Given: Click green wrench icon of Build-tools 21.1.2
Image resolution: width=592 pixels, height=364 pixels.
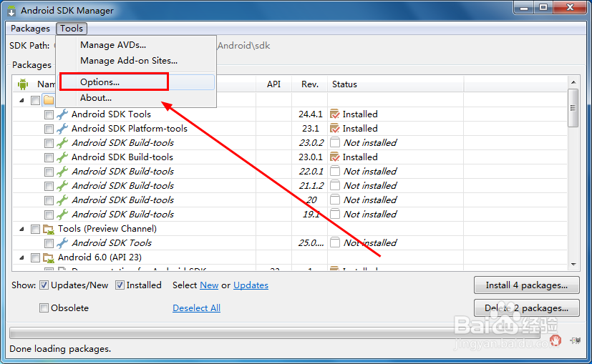Looking at the screenshot, I should [x=62, y=186].
